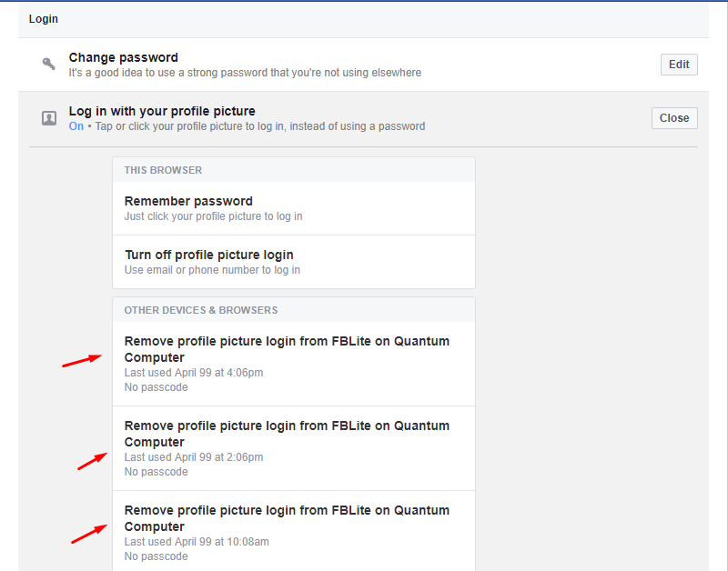Collapse the profile picture login panel with Close

(673, 118)
